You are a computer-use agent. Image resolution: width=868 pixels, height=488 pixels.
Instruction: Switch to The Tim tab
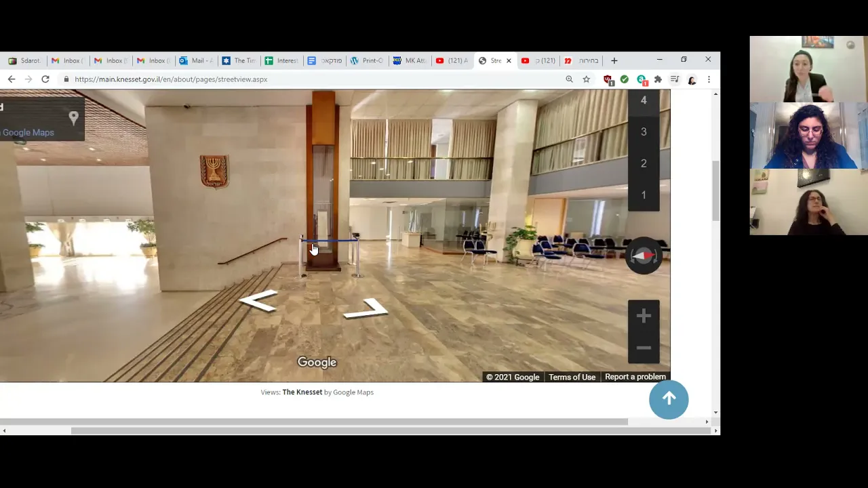click(x=239, y=60)
